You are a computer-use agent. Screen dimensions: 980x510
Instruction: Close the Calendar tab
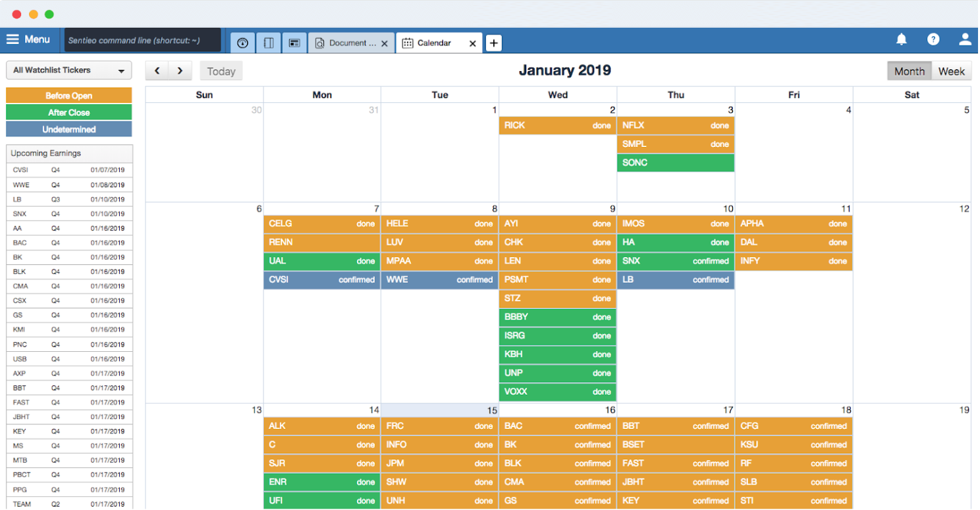[x=472, y=43]
